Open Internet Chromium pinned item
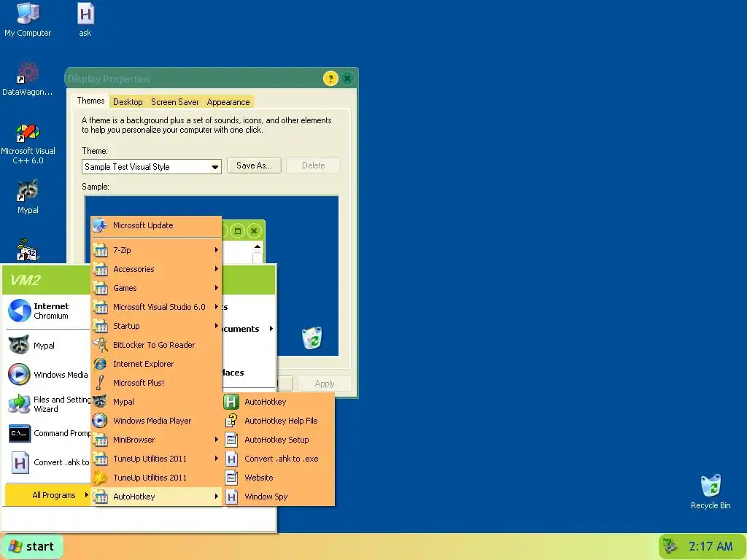The image size is (747, 560). click(x=47, y=311)
